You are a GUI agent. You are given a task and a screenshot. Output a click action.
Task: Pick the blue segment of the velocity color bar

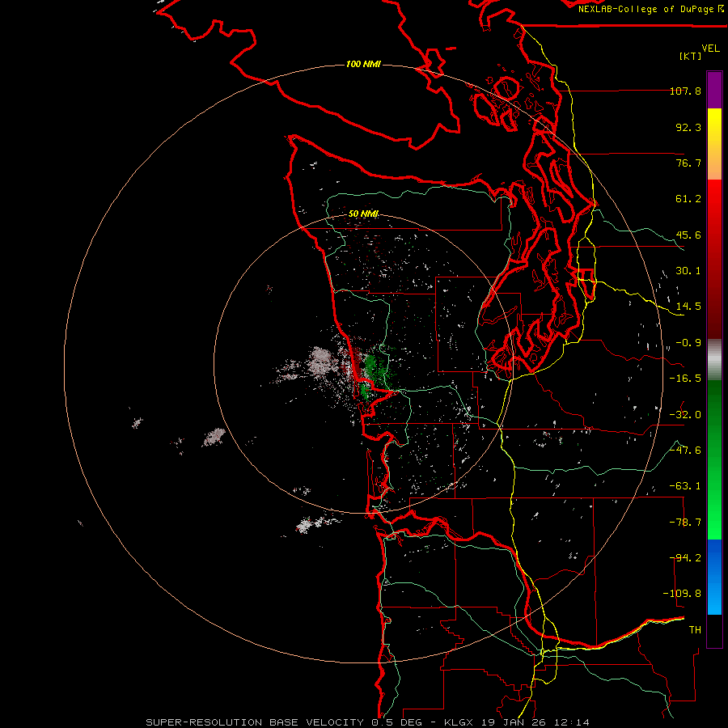[x=714, y=577]
